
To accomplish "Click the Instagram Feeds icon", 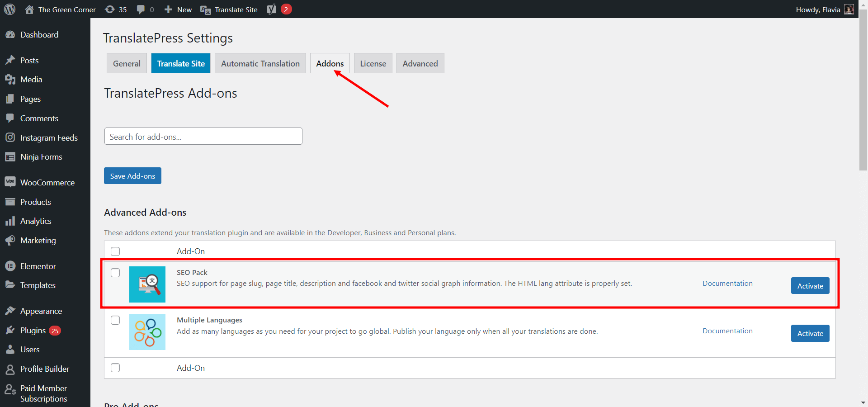I will [x=10, y=137].
